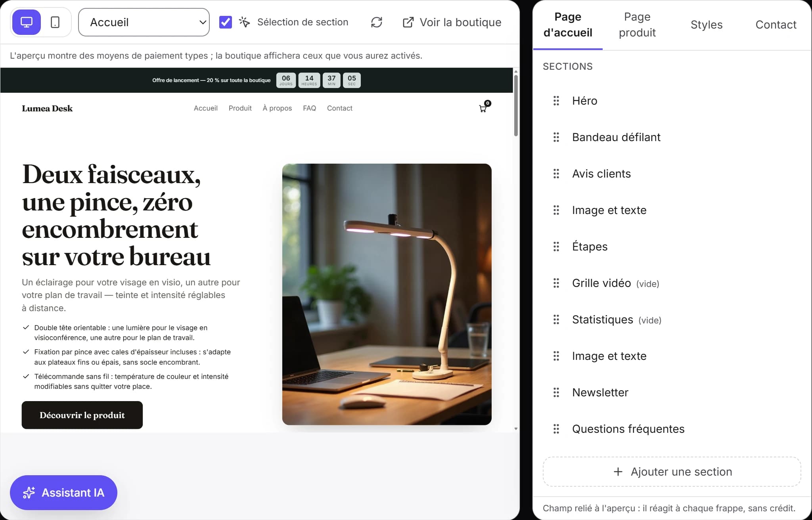Image resolution: width=812 pixels, height=520 pixels.
Task: Open FAQ in the preview navigation
Action: (x=309, y=108)
